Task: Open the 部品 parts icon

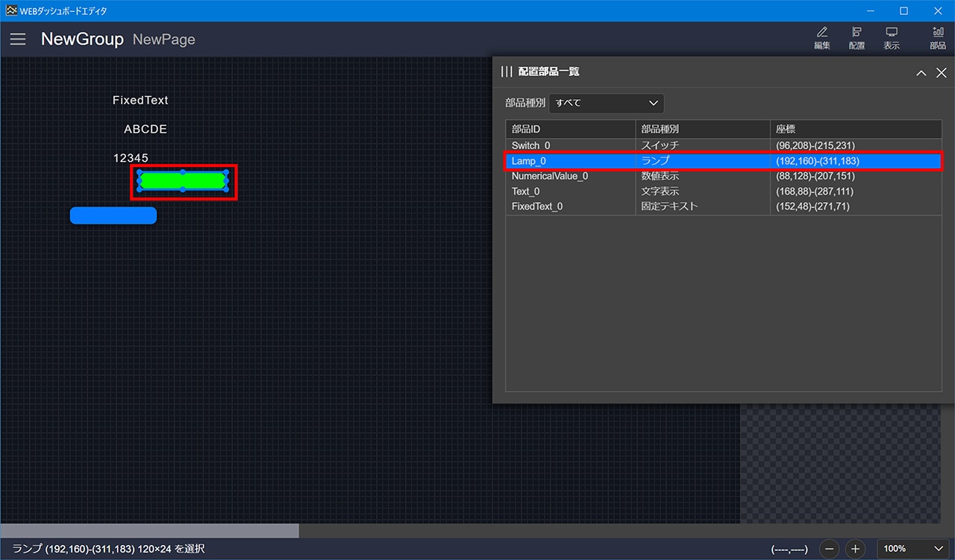Action: click(938, 38)
